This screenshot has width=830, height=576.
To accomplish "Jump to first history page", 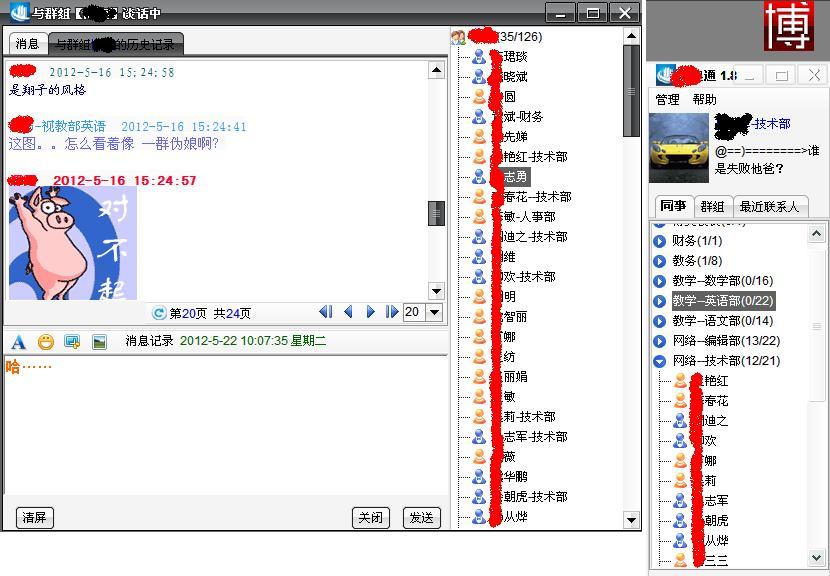I will 325,312.
